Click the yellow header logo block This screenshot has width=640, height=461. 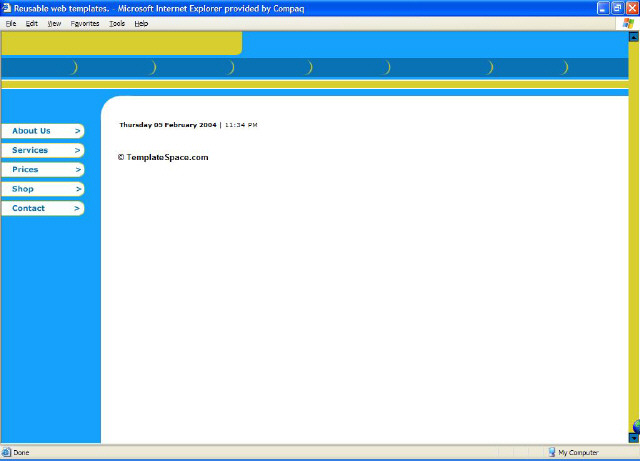(121, 43)
